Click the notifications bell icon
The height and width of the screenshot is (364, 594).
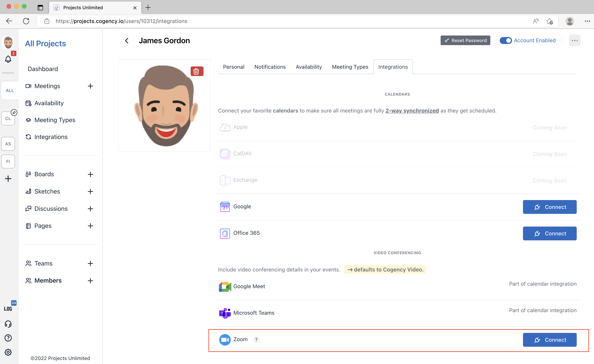click(8, 59)
